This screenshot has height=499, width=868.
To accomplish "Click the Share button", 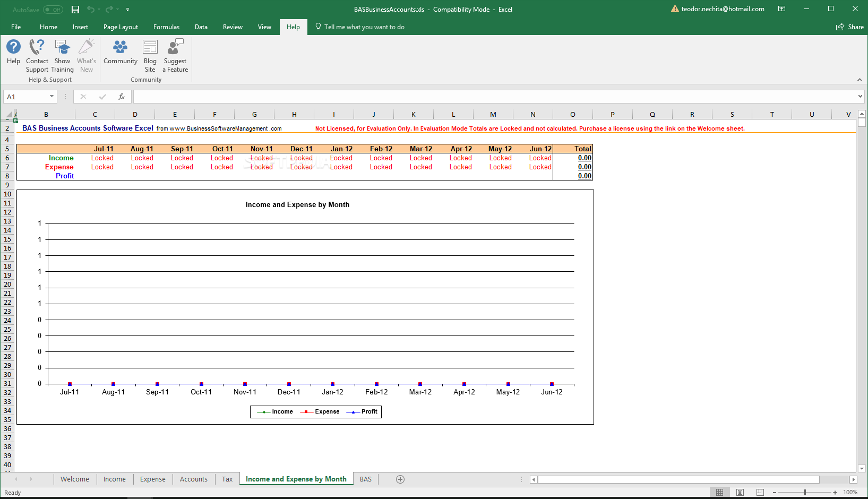I will (850, 27).
